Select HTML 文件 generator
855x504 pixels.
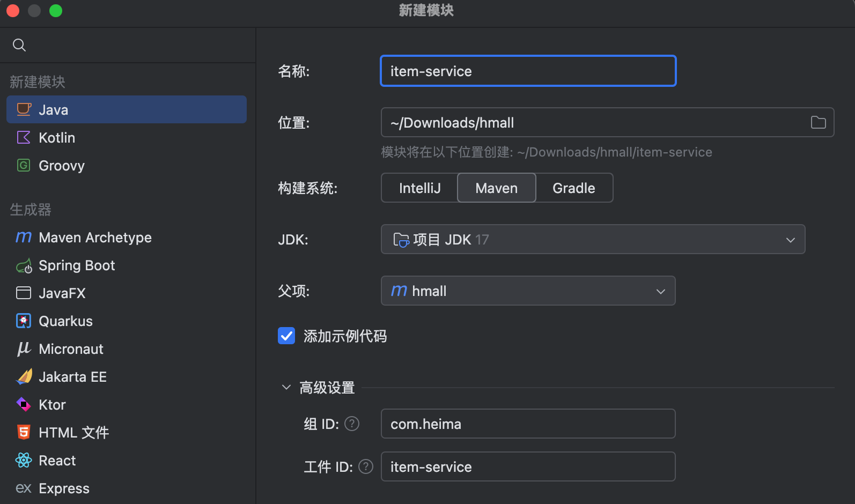click(127, 432)
